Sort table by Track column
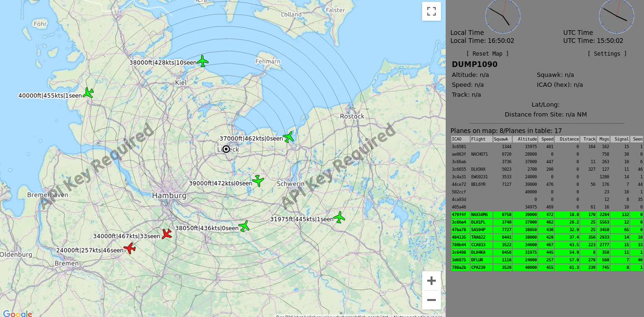This screenshot has height=317, width=644. coord(589,139)
